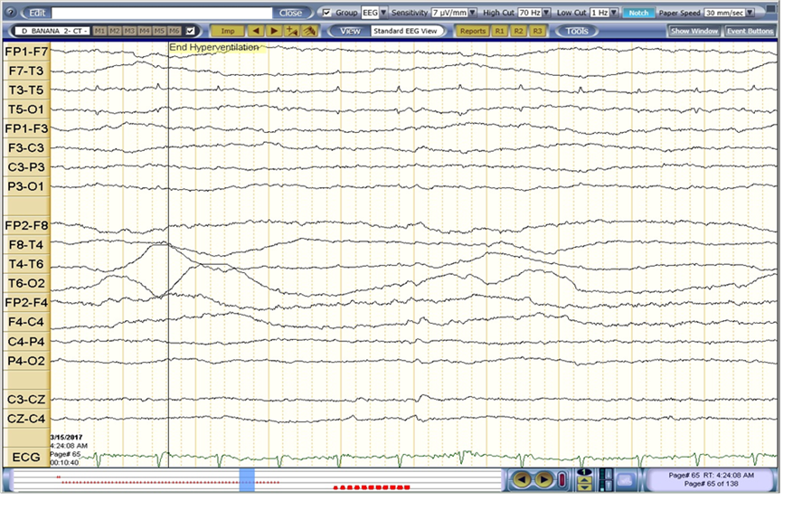Click the vertical level slider beside the stepper
The height and width of the screenshot is (520, 812).
coord(605,480)
